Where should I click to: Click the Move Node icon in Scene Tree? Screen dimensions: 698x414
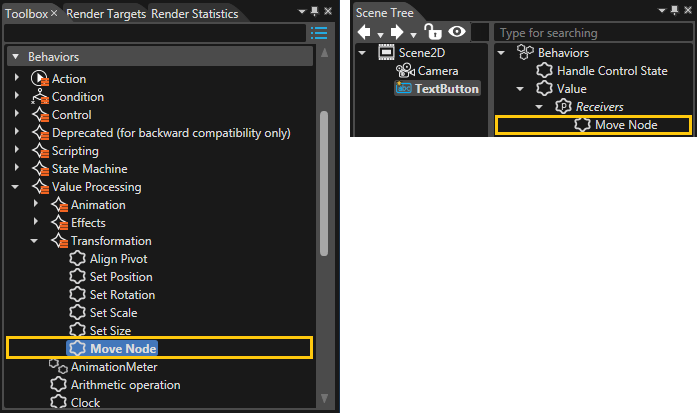582,125
